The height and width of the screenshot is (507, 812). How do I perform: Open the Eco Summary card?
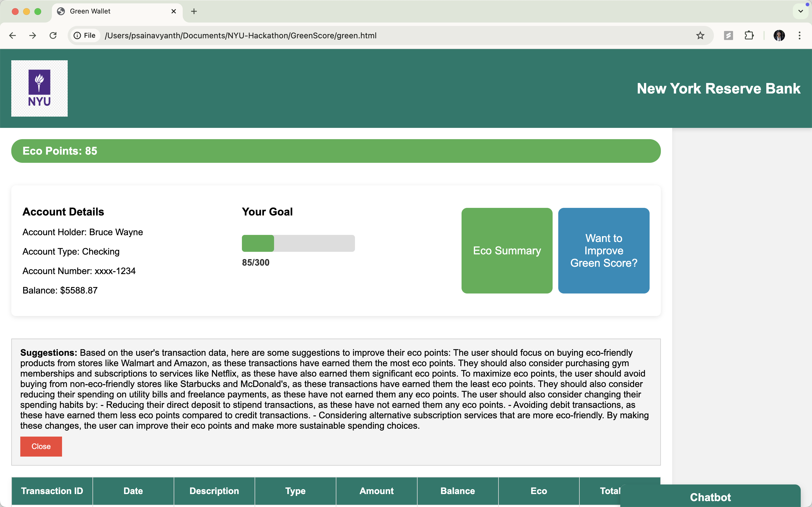coord(507,250)
